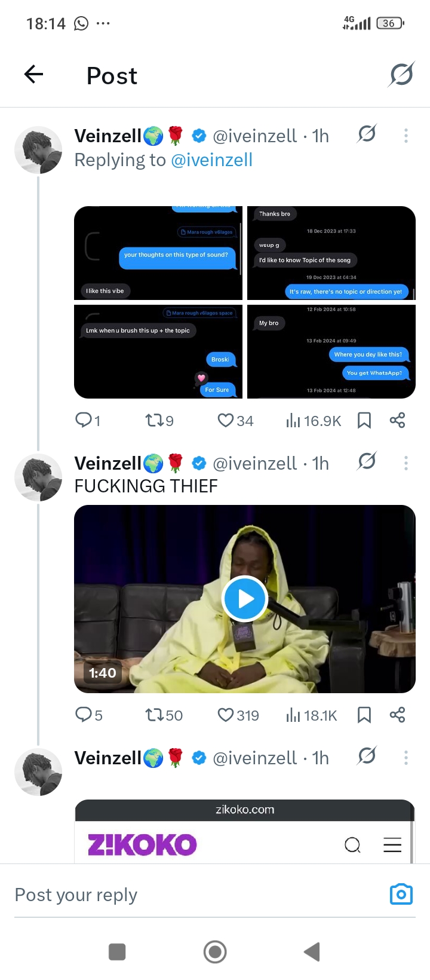430x980 pixels.
Task: Attach a photo with the camera icon
Action: [x=401, y=895]
